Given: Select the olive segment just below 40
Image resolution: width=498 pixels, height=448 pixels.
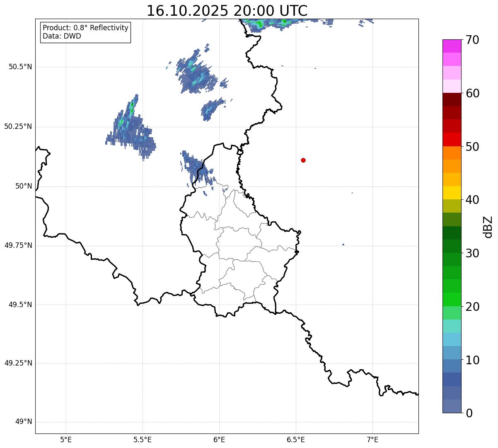Looking at the screenshot, I should [452, 206].
